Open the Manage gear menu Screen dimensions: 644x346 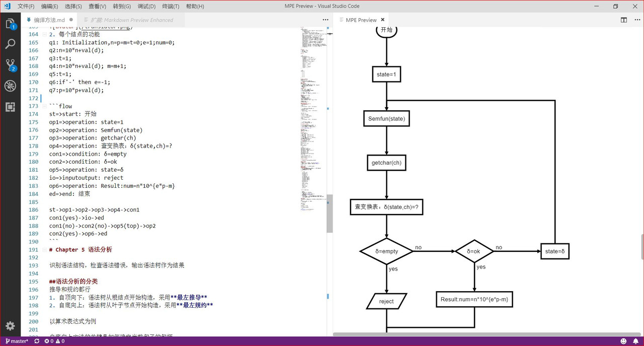10,325
